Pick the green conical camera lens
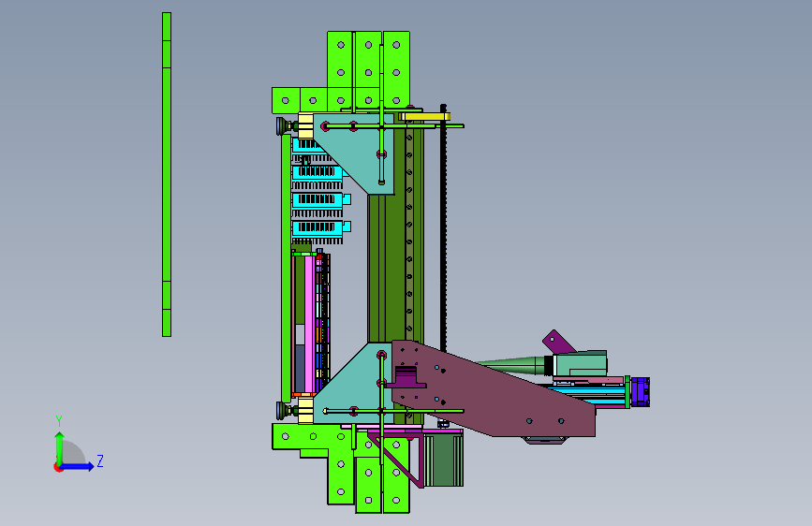Image resolution: width=812 pixels, height=526 pixels. tap(512, 365)
